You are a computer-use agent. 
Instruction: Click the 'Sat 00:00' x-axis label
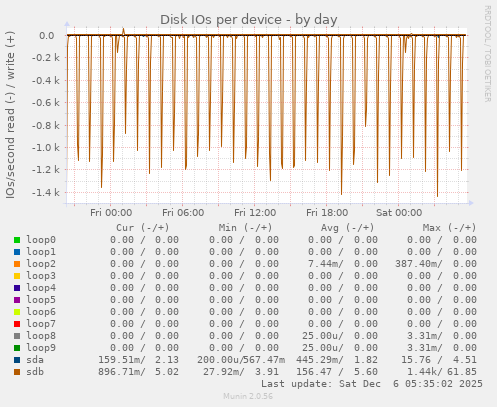pos(399,213)
